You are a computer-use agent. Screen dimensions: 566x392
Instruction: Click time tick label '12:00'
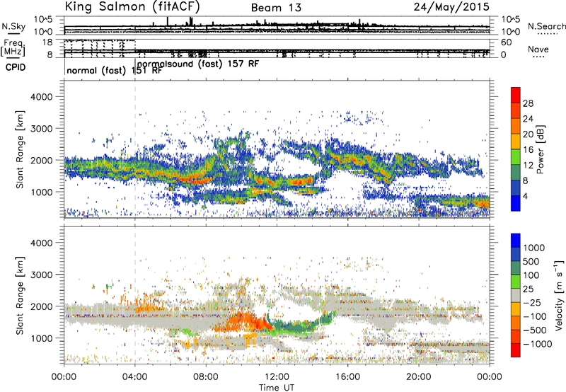277,377
